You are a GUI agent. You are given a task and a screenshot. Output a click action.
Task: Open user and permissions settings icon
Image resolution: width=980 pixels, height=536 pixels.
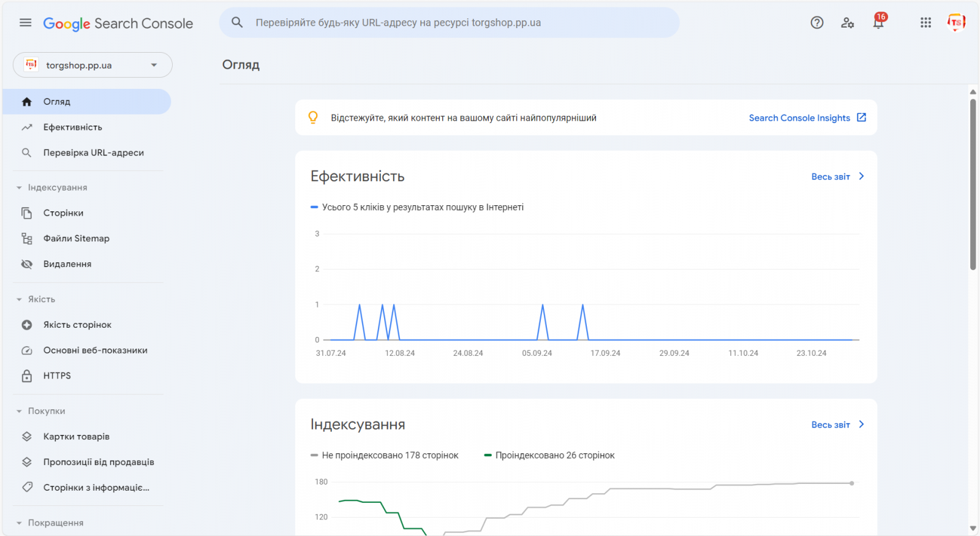coord(848,23)
